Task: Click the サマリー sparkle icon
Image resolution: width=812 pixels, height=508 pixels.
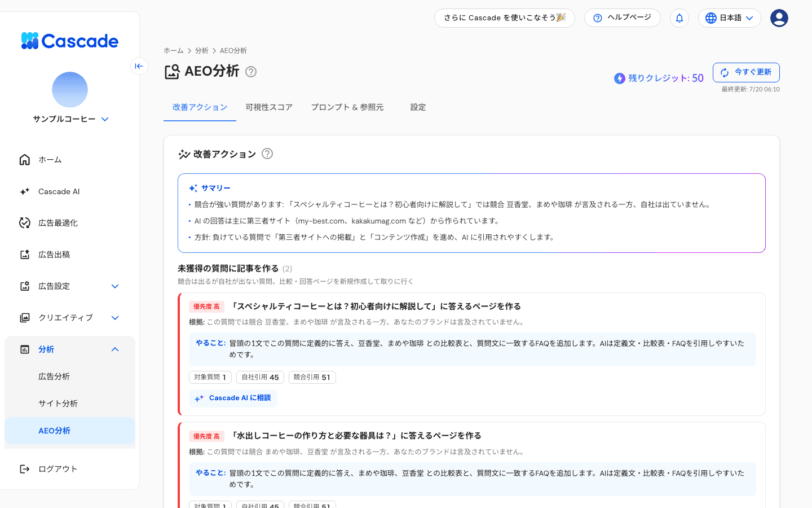Action: 193,189
